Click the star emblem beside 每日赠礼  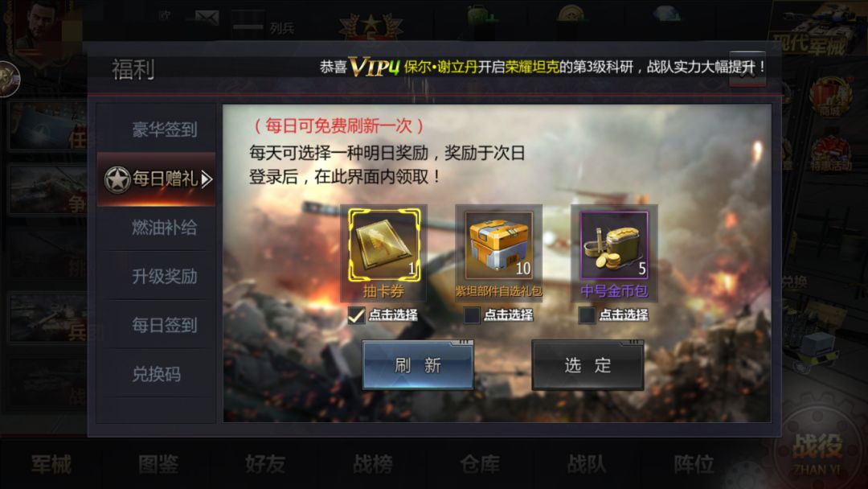point(117,179)
